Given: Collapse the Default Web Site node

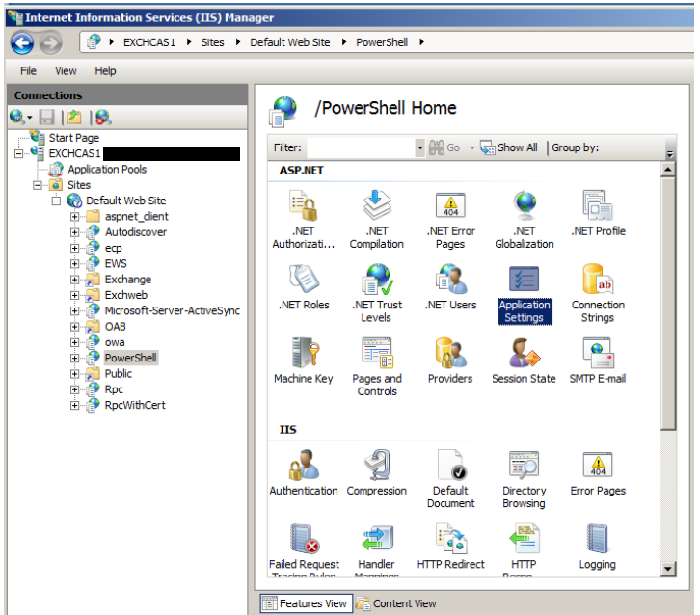Looking at the screenshot, I should (56, 201).
